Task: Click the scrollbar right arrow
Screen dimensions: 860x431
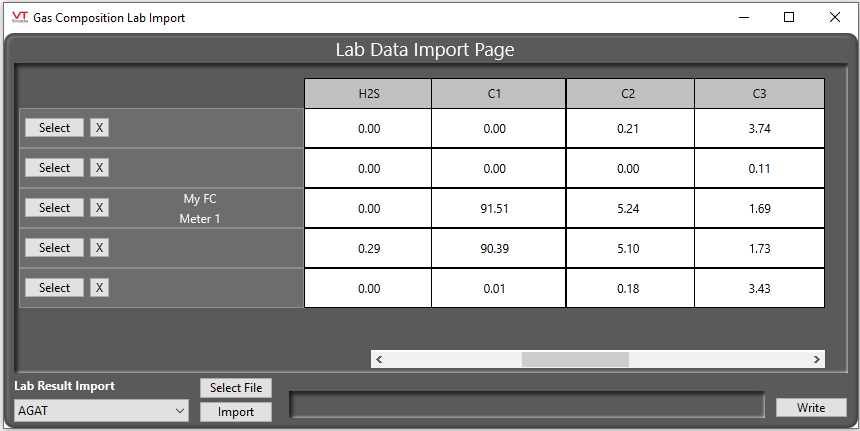Action: [817, 359]
